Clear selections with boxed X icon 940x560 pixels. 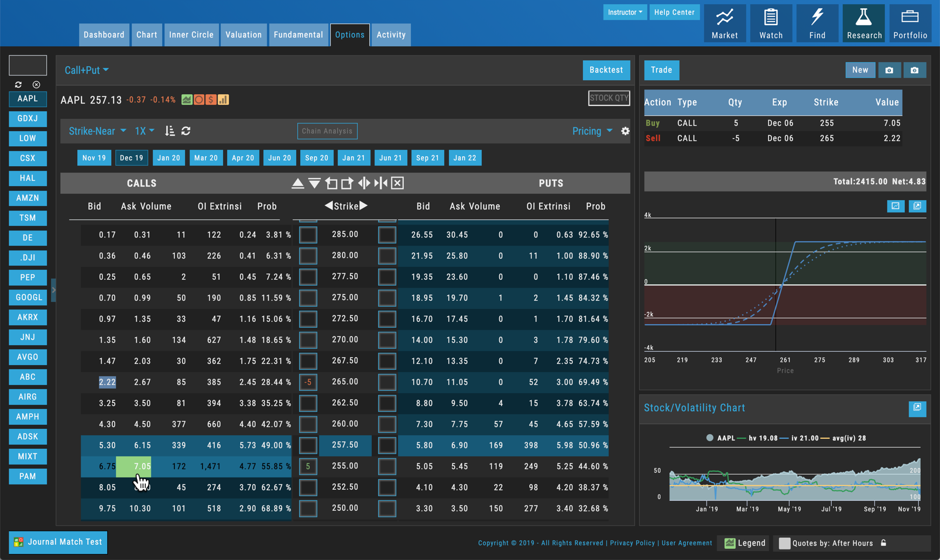click(397, 183)
